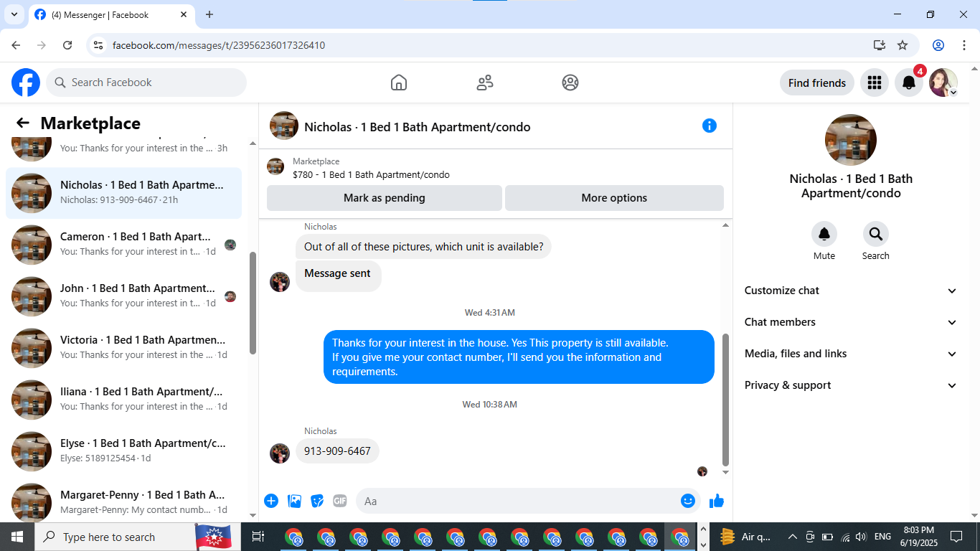The height and width of the screenshot is (551, 980).
Task: Open the Iliana conversation
Action: pos(123,400)
